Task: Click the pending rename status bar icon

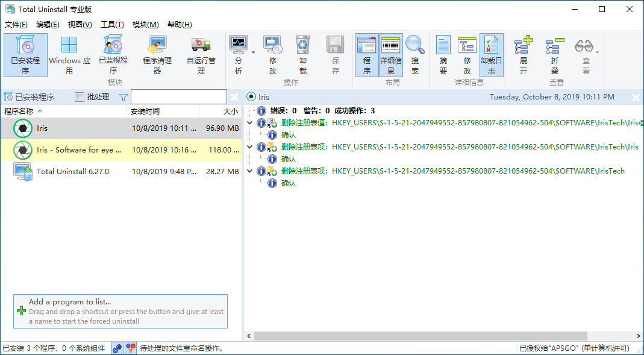Action: [131, 348]
